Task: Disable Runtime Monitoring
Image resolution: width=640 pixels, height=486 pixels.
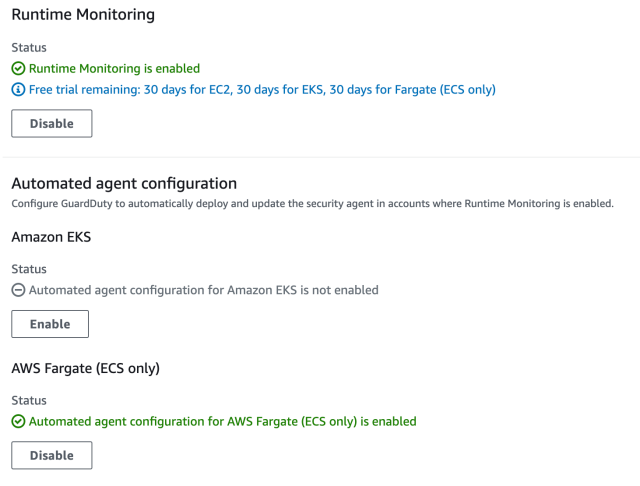Action: point(51,123)
